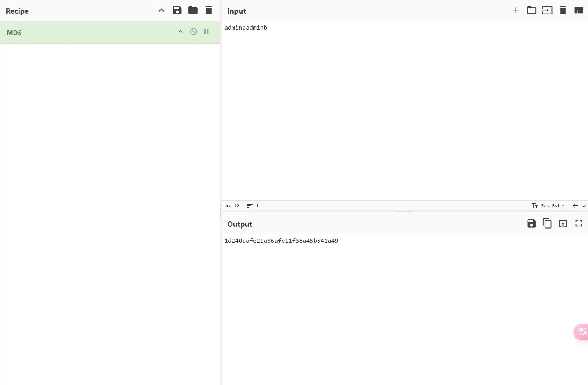The width and height of the screenshot is (588, 385).
Task: Save output to file
Action: coord(531,224)
